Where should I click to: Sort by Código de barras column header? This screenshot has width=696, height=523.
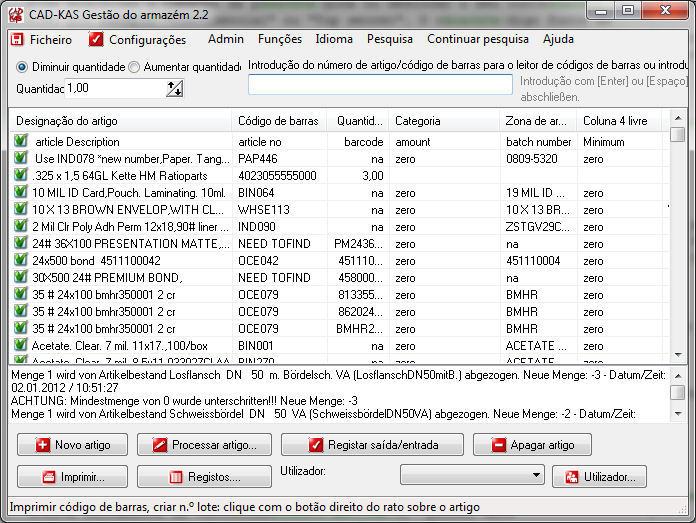pos(277,121)
